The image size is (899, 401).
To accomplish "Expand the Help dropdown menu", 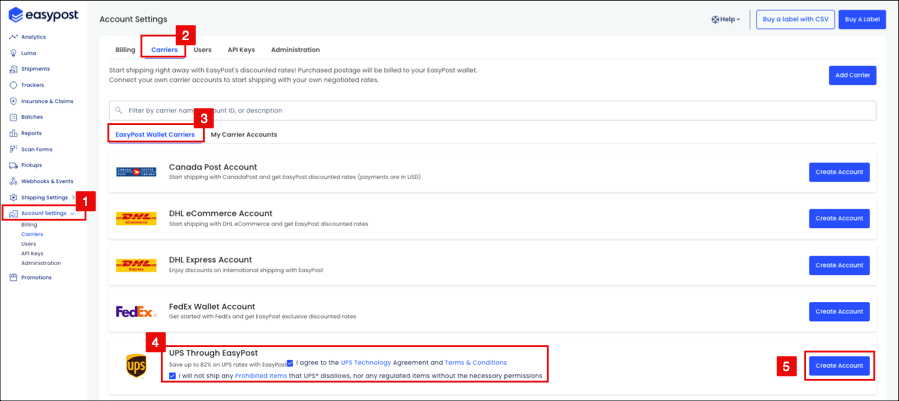I will coord(726,19).
